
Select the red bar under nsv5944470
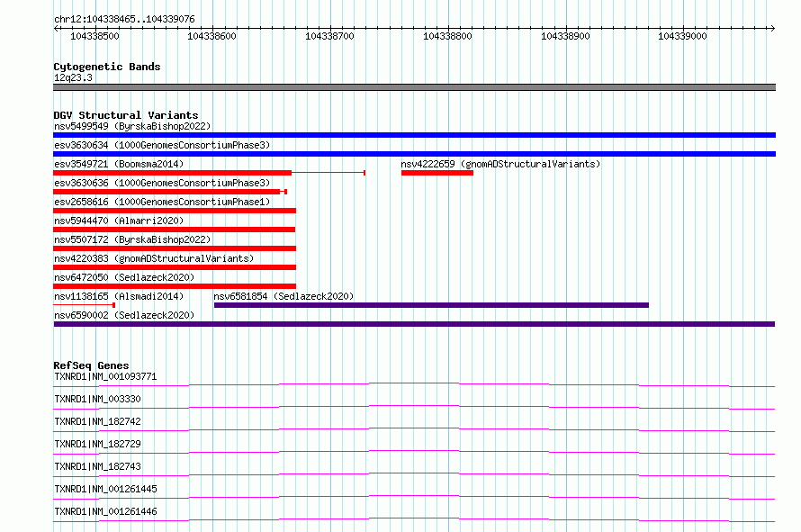[x=175, y=230]
